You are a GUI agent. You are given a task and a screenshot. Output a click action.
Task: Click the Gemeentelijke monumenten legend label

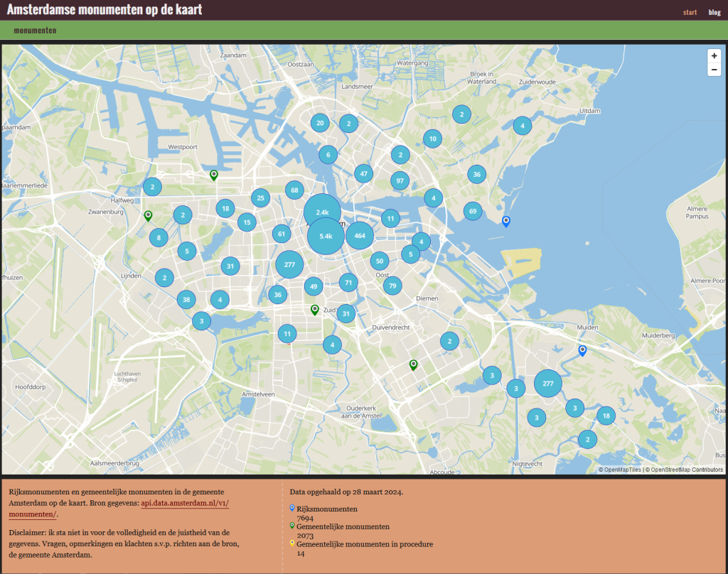coord(343,526)
